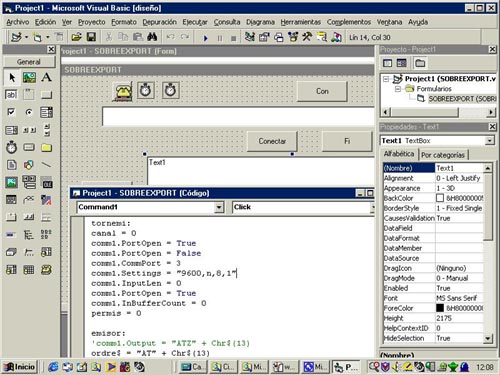Open the Inicio start button
500x375 pixels.
coord(20,367)
